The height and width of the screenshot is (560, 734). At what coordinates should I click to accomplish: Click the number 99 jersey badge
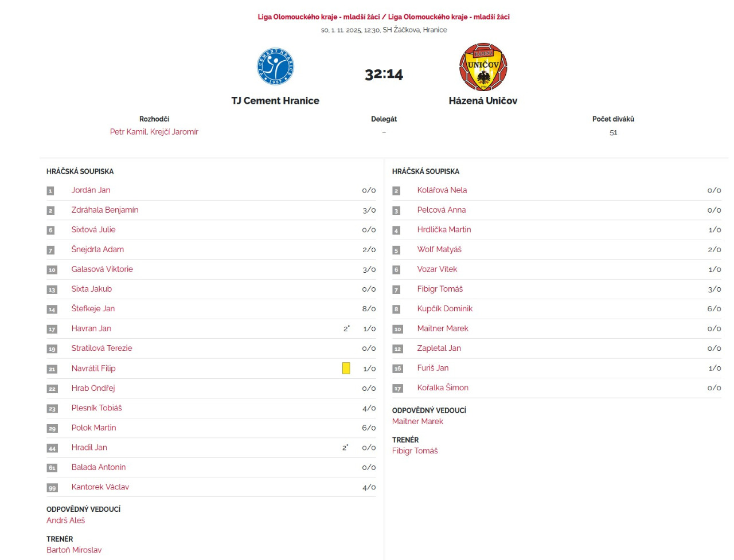[x=52, y=488]
